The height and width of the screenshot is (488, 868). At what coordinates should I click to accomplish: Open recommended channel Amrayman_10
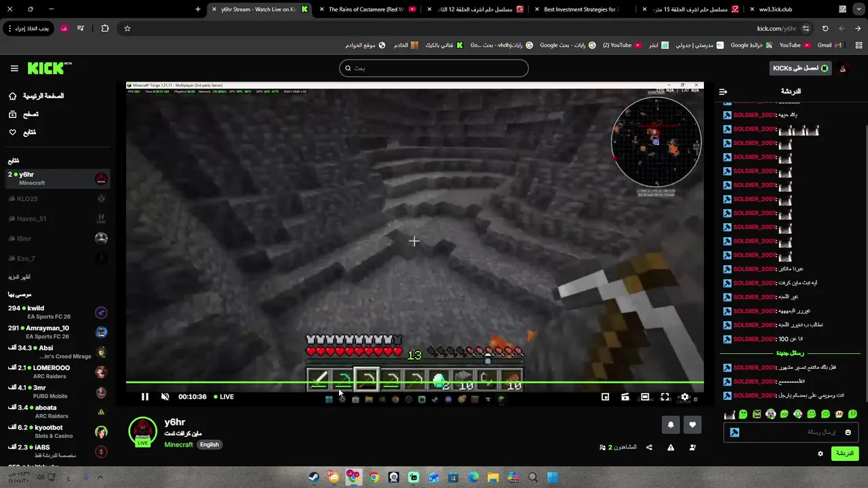(x=58, y=332)
